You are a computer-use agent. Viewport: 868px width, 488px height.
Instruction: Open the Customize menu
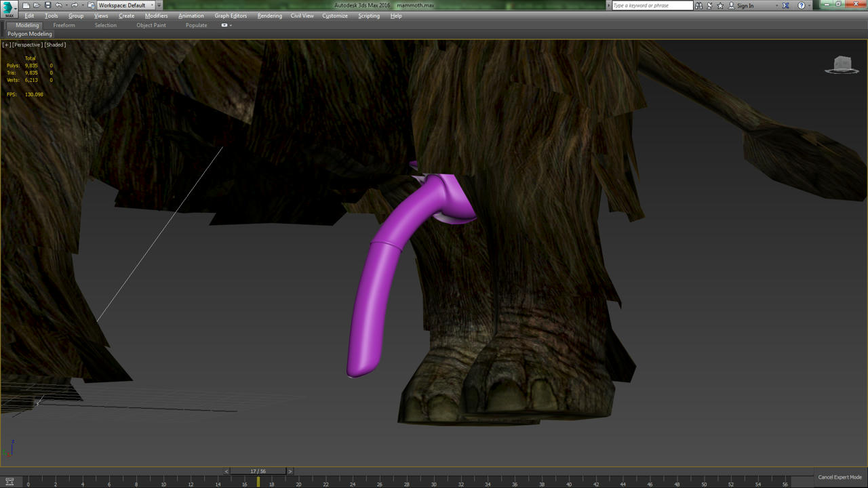pyautogui.click(x=335, y=16)
